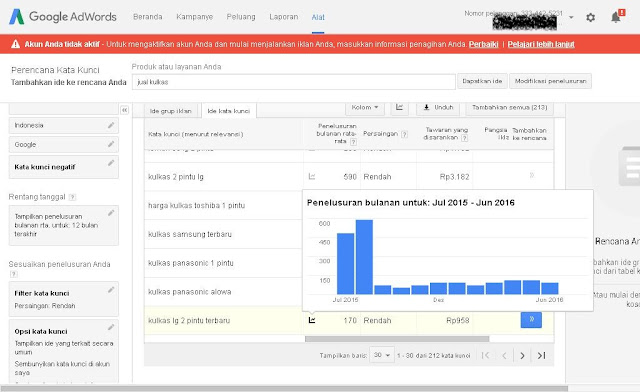Click the Modifikasi penelusuran button
Screen dimensions: 640x392
(x=550, y=81)
